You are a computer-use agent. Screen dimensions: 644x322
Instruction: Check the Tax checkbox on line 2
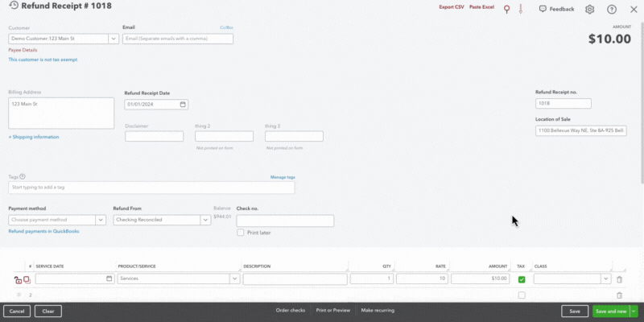click(522, 295)
